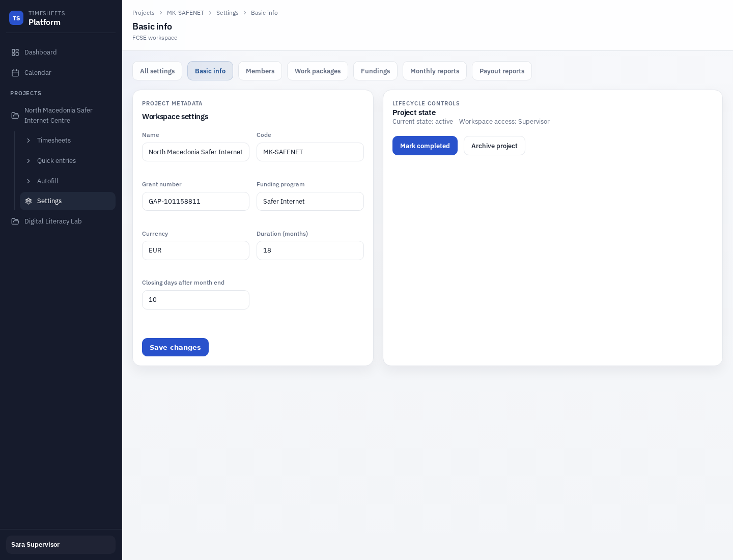Select the Dashboard grid icon
Viewport: 733px width, 560px height.
(x=16, y=52)
